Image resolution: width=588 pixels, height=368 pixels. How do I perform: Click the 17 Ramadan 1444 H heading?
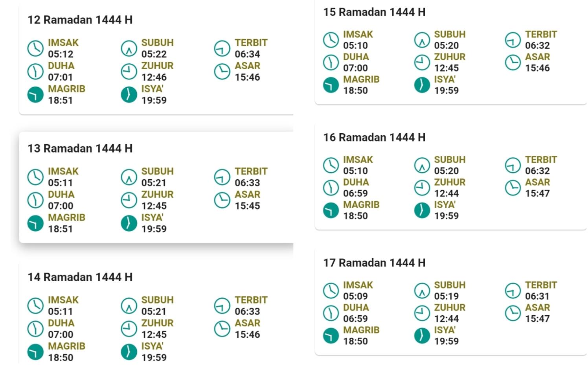pyautogui.click(x=374, y=263)
